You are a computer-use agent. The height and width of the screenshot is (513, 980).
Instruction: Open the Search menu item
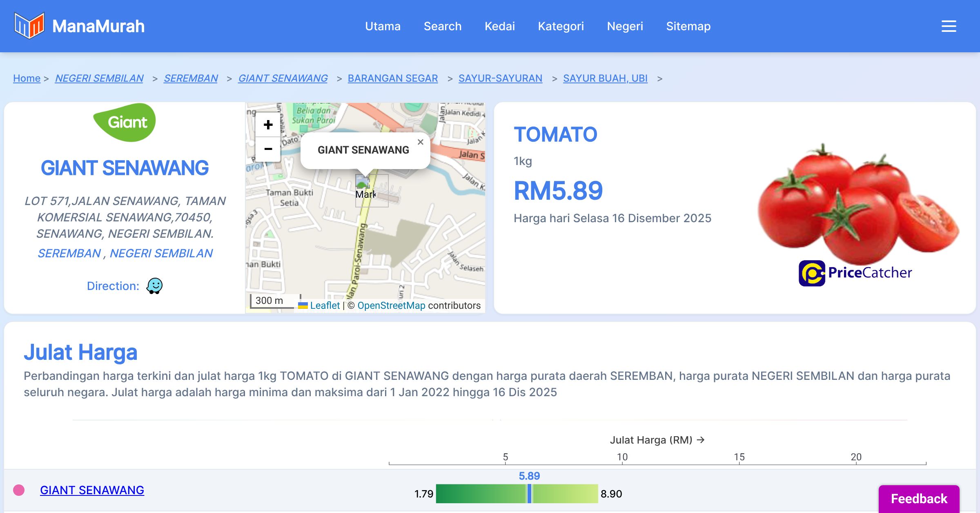click(x=442, y=26)
